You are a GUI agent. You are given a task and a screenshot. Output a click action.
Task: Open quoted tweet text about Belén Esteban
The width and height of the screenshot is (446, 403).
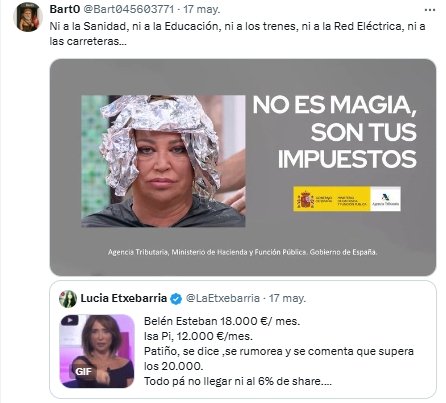279,351
